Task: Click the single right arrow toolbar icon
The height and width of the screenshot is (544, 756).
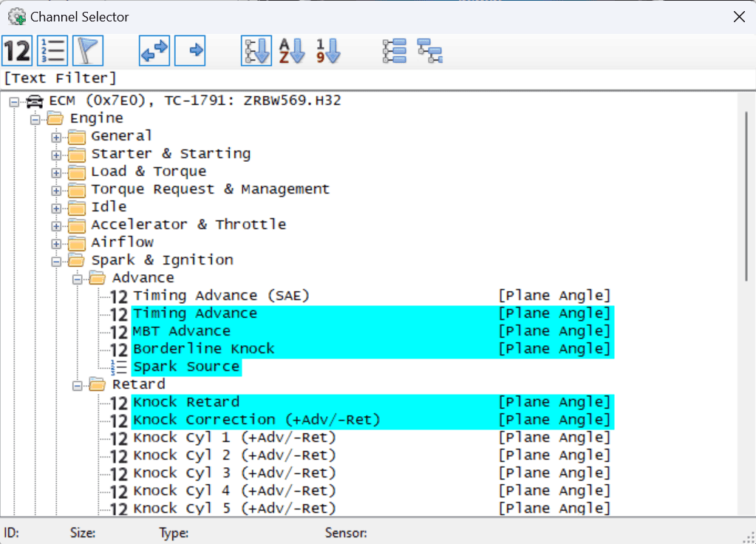Action: coord(190,51)
